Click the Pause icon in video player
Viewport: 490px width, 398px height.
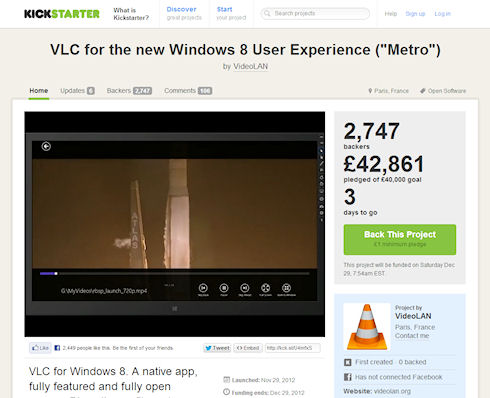tap(224, 288)
